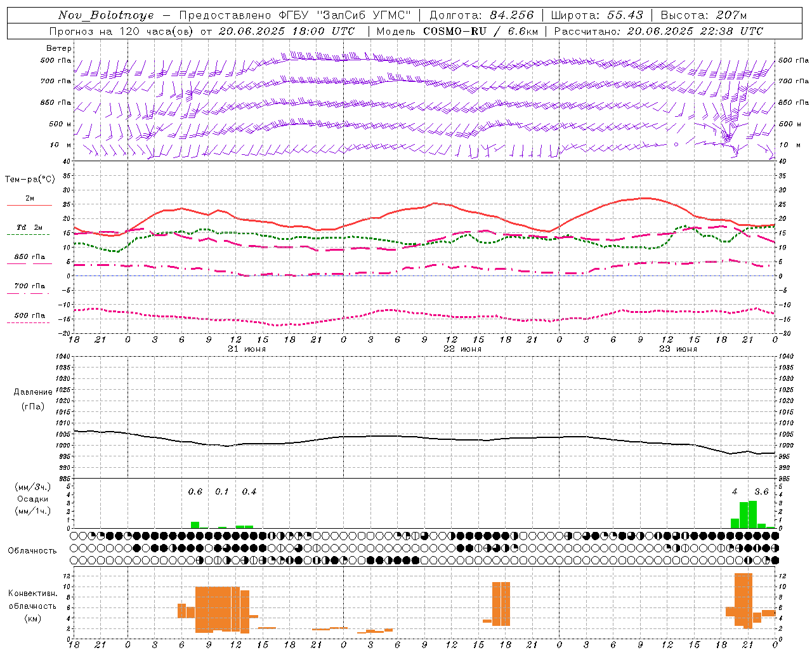Click the (мм/3ч.) precipitation unit label

point(33,487)
